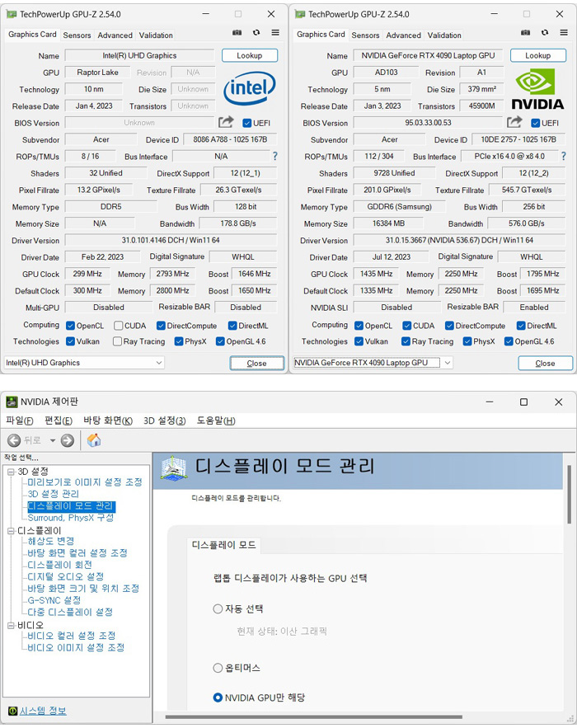577x728 pixels.
Task: Open the 파일(F) menu
Action: click(x=20, y=420)
